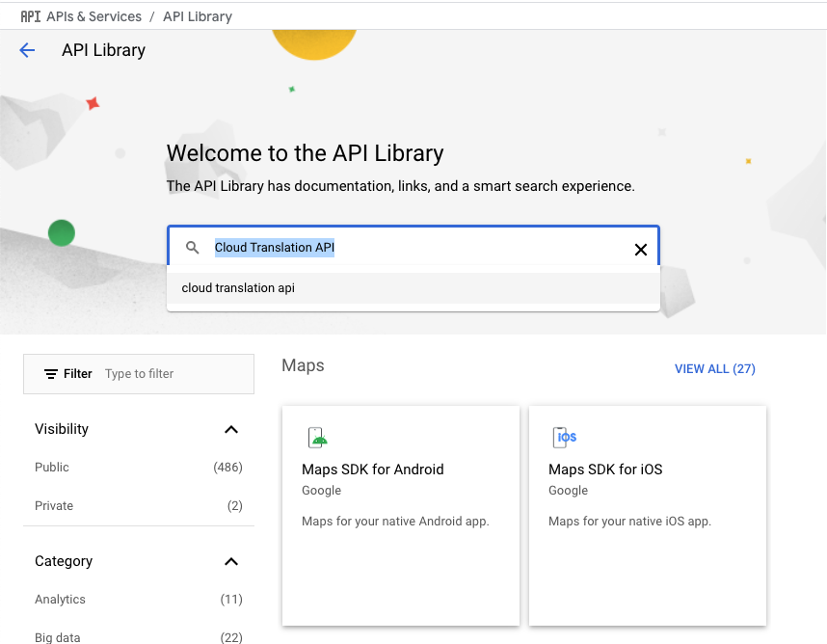Click Google under Maps SDK for Android
This screenshot has height=644, width=827.
coord(321,491)
